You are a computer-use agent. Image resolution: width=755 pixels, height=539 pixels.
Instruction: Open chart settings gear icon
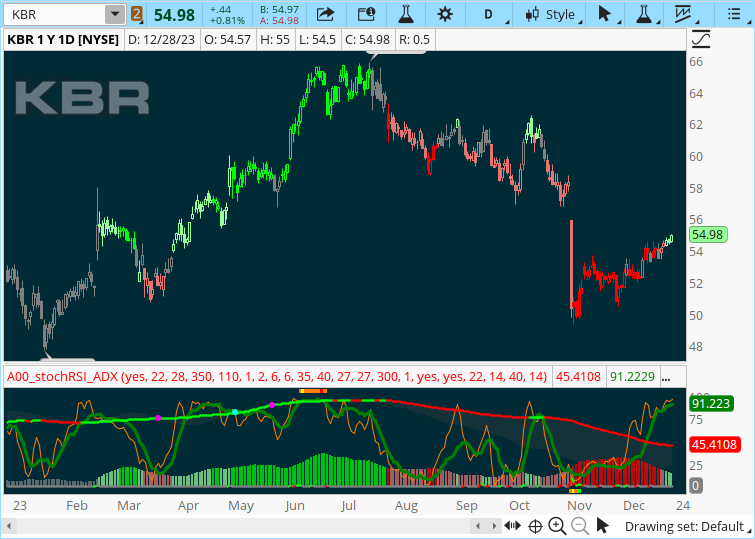pyautogui.click(x=445, y=14)
